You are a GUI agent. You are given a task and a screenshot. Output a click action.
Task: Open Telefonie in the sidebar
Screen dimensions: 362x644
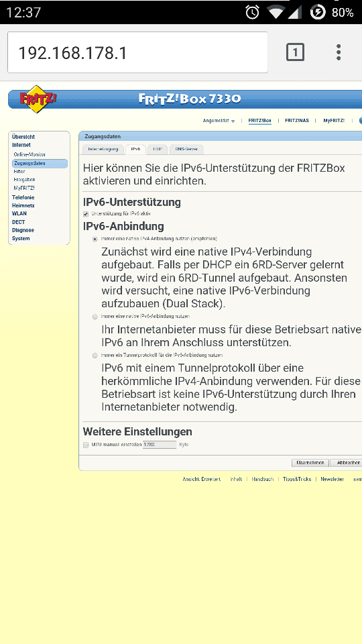[x=23, y=197]
